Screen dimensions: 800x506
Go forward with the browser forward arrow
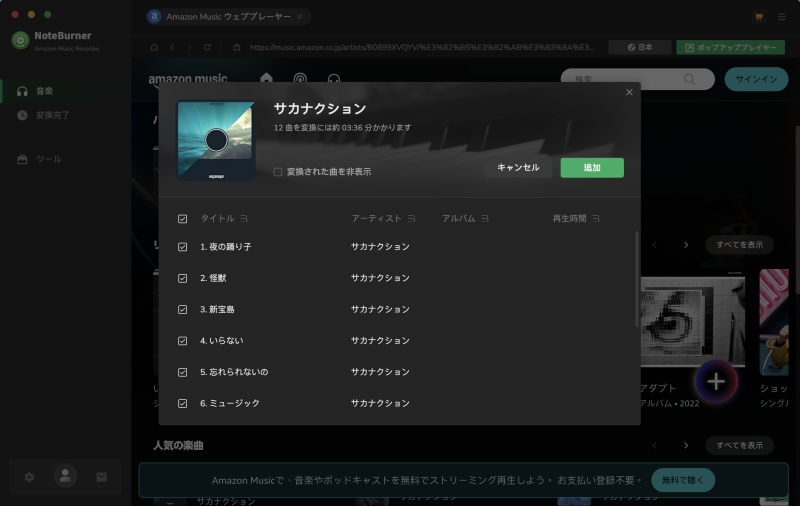[x=190, y=47]
